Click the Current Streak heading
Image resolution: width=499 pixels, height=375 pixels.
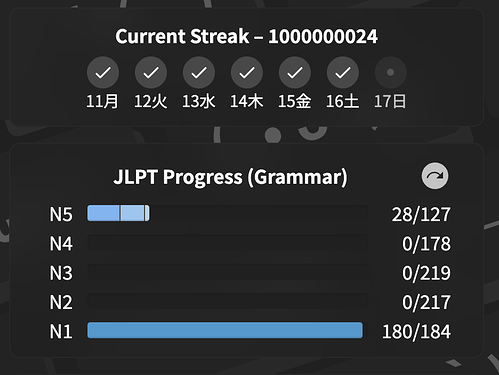246,36
